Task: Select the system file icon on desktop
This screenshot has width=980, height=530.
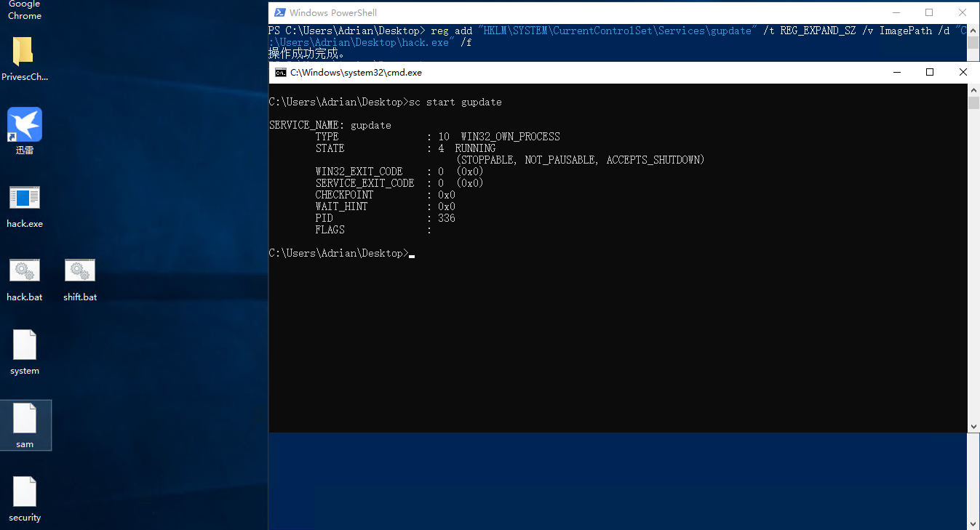Action: coord(25,345)
